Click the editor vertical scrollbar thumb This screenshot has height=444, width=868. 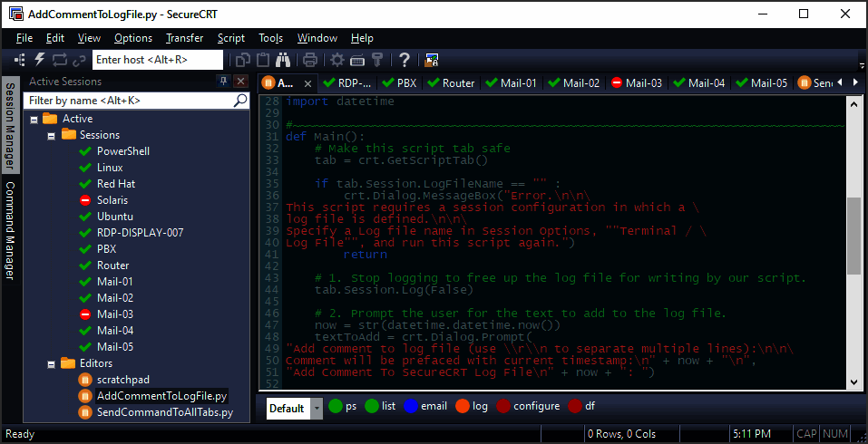pos(853,236)
